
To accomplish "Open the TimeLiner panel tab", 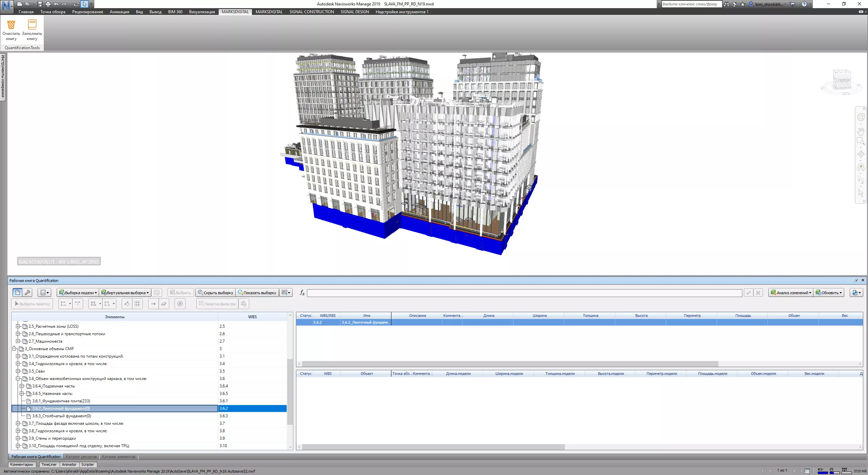I will click(49, 464).
